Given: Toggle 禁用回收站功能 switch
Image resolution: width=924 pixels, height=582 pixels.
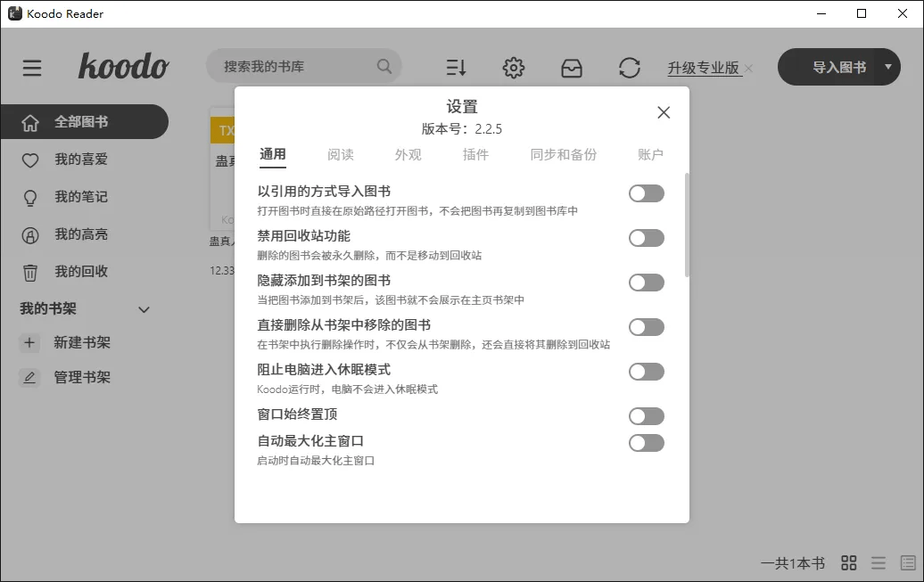Looking at the screenshot, I should pyautogui.click(x=646, y=238).
